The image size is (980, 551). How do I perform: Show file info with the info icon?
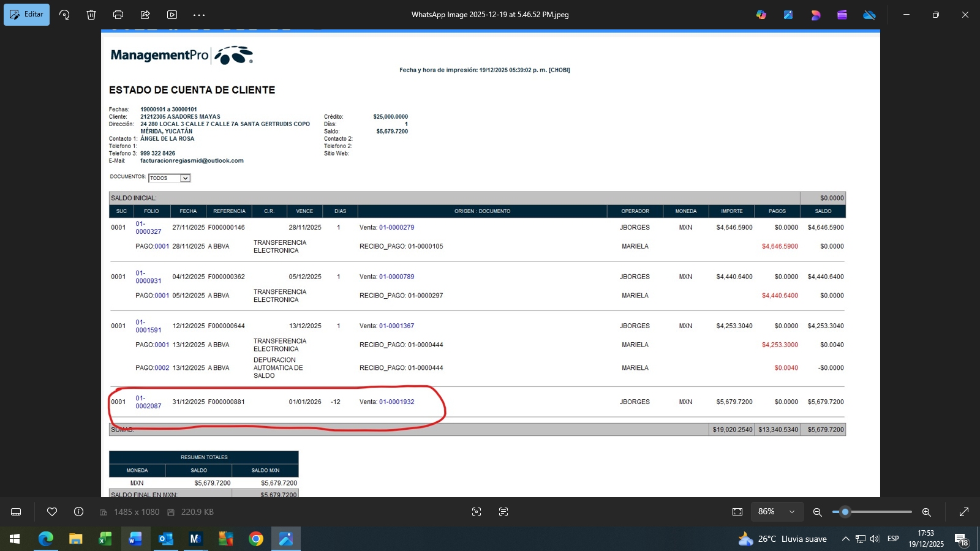pos(78,512)
